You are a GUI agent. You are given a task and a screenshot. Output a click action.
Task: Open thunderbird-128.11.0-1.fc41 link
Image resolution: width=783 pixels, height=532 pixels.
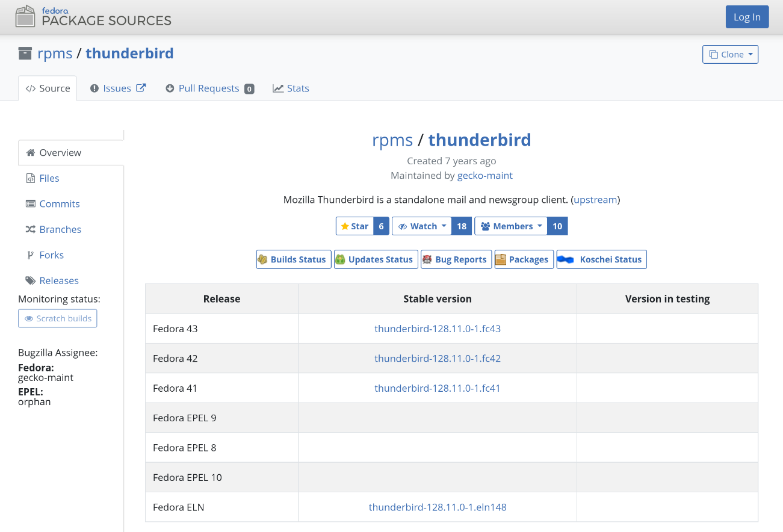(438, 388)
